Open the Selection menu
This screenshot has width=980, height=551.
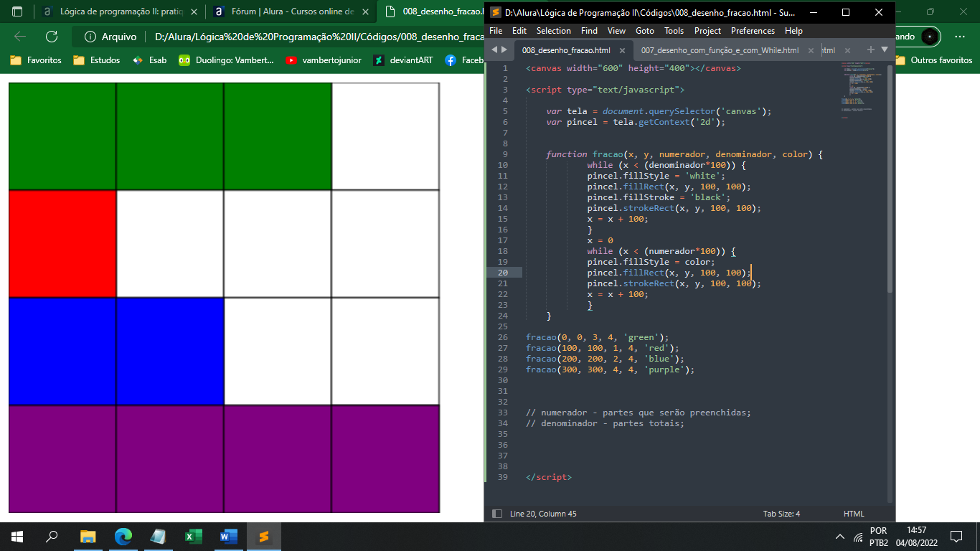pyautogui.click(x=554, y=31)
